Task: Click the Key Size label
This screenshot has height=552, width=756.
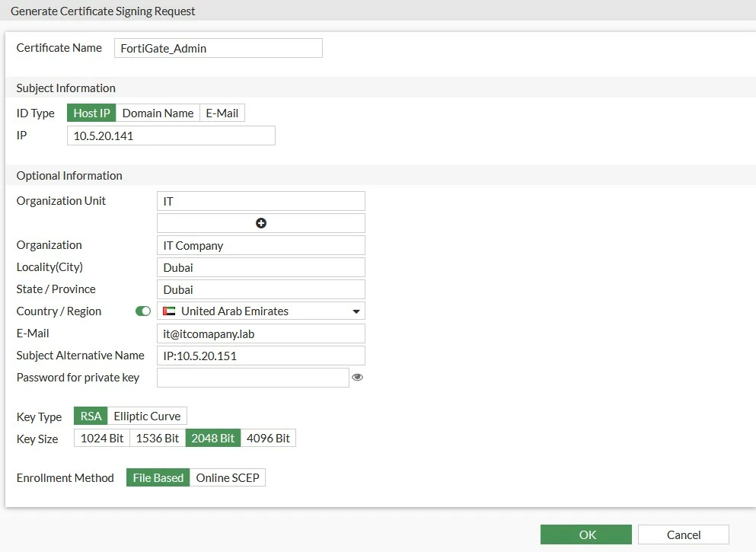Action: 37,439
